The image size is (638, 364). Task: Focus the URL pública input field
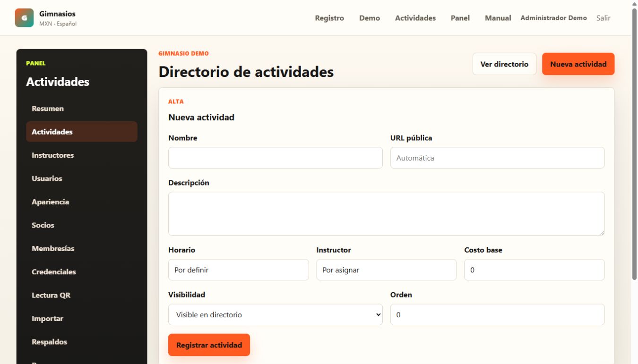(498, 158)
